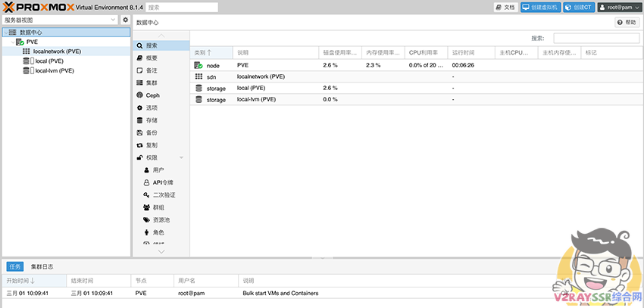Open 资源池 (Pools) in permissions menu
The image size is (644, 308).
click(x=161, y=219)
